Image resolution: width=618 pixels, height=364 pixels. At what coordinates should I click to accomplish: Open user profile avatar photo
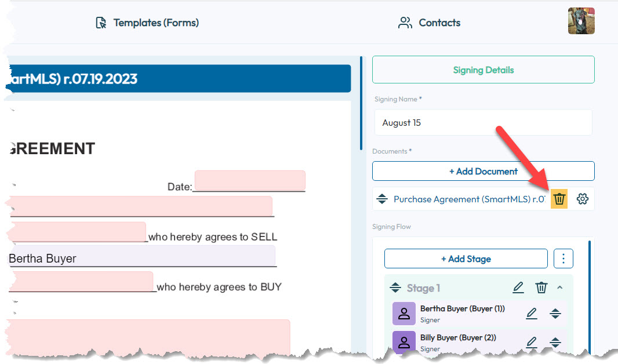pyautogui.click(x=581, y=21)
